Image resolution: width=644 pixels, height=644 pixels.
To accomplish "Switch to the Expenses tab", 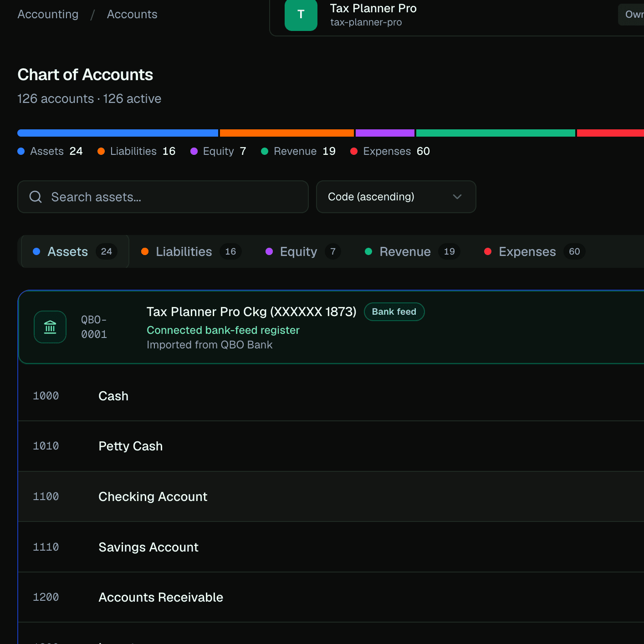I will 534,251.
